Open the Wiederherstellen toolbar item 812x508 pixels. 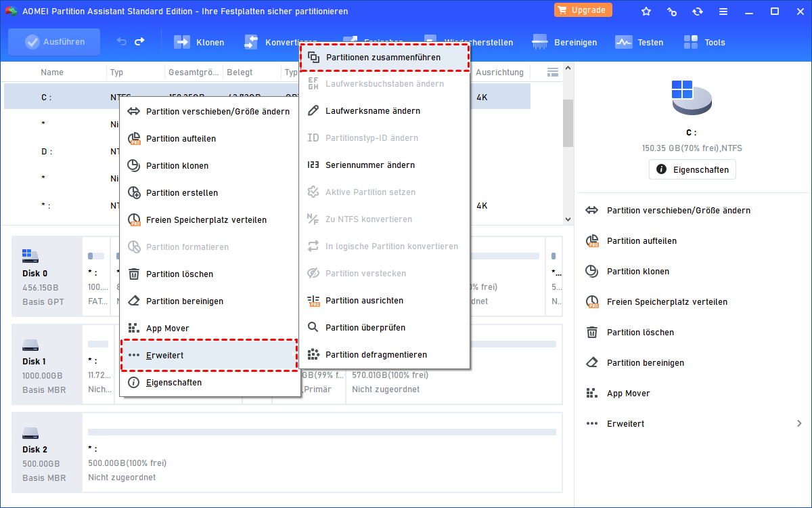pos(468,42)
